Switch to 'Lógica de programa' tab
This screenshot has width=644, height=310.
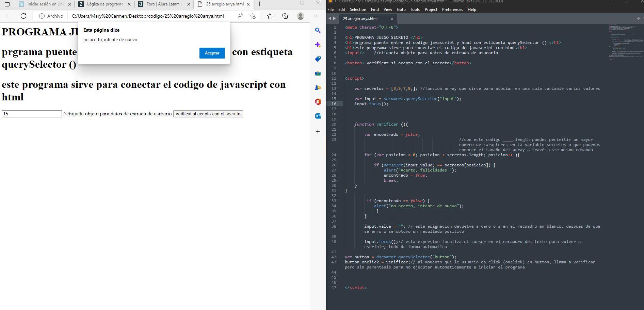(105, 4)
